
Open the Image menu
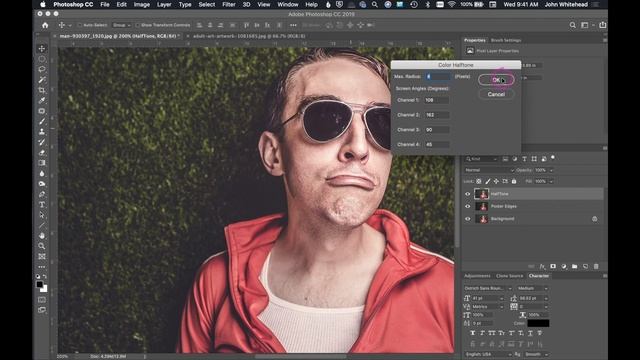[142, 4]
